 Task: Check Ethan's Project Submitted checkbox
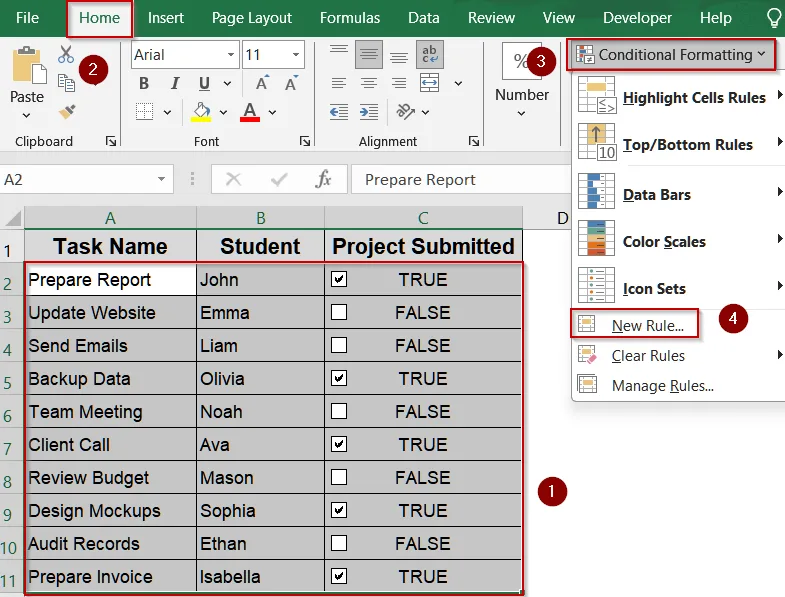[x=339, y=543]
